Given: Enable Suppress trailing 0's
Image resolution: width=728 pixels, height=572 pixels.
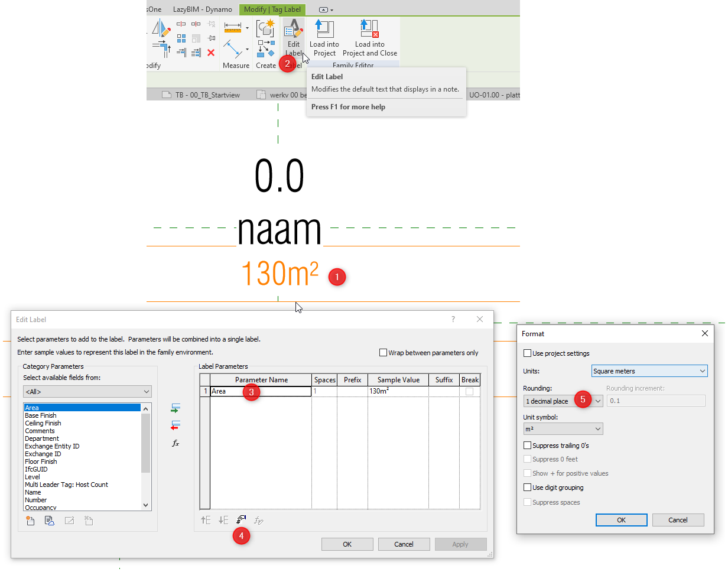Looking at the screenshot, I should (526, 446).
